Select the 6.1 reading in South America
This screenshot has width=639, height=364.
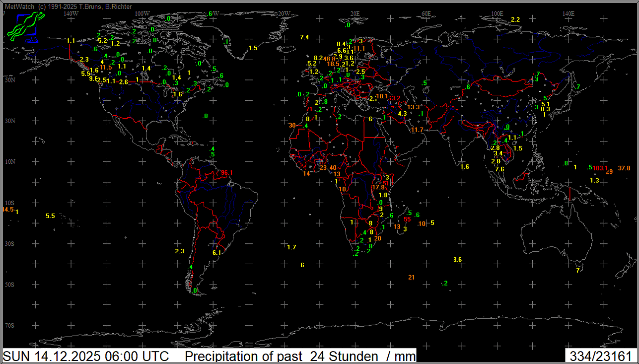point(216,253)
